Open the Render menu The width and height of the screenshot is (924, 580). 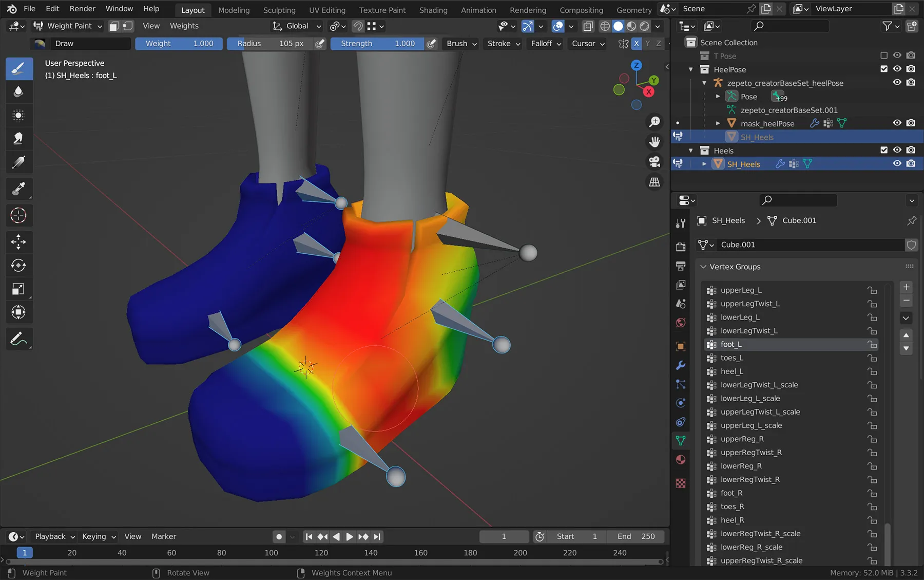point(83,9)
